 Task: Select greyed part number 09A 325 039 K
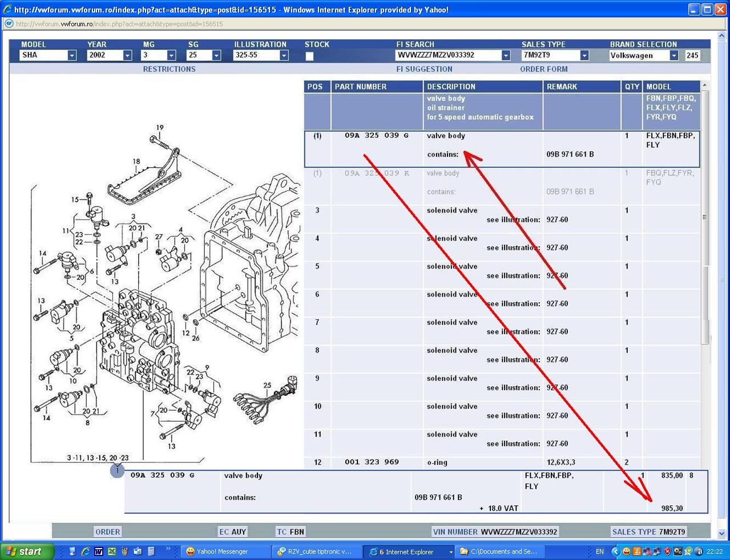tap(377, 173)
